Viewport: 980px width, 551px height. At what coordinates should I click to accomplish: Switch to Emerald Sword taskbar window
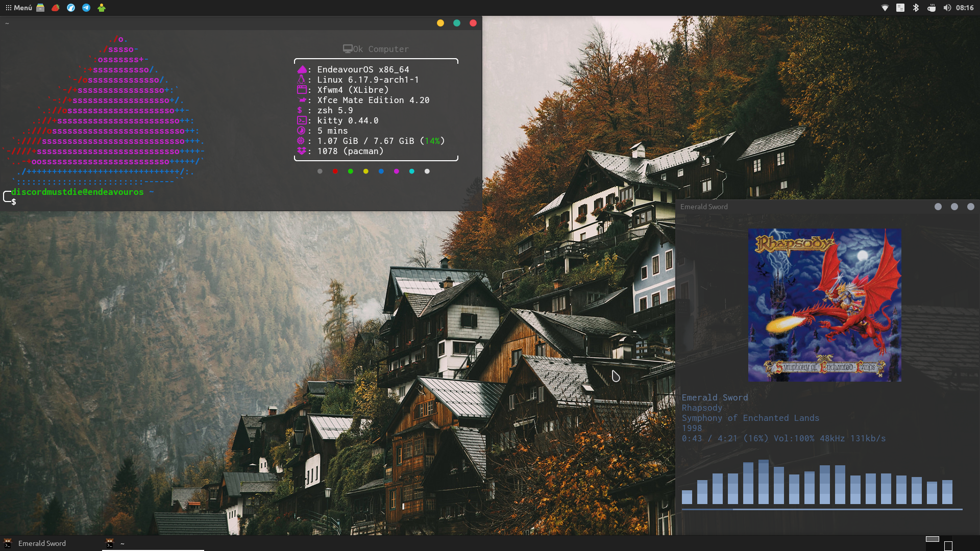(42, 543)
